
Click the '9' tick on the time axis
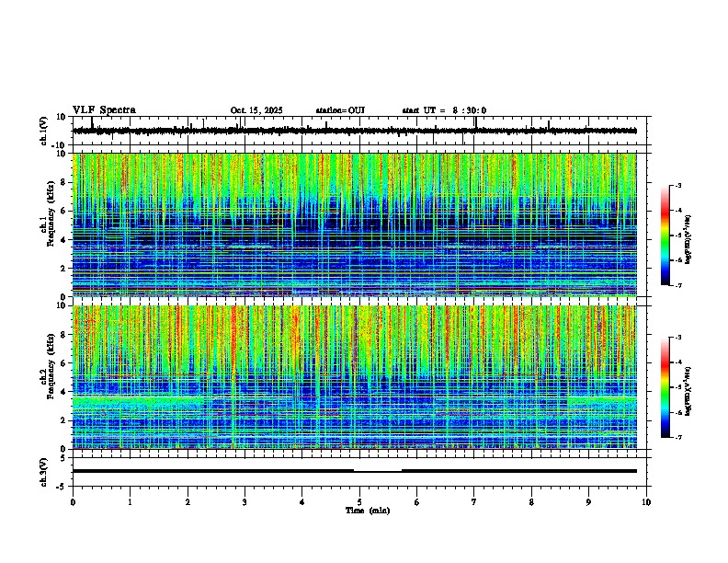pyautogui.click(x=588, y=502)
